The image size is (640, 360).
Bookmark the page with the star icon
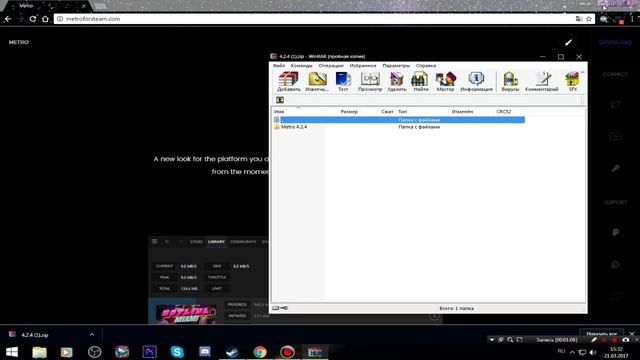point(589,19)
